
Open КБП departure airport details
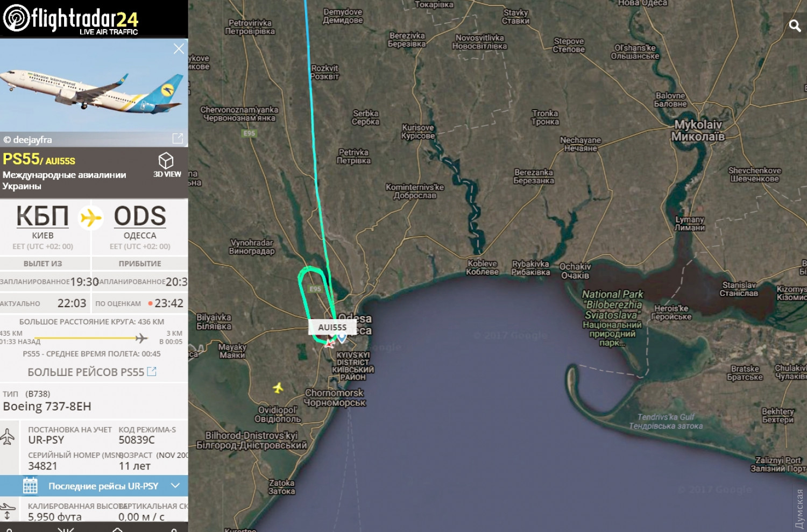[43, 216]
